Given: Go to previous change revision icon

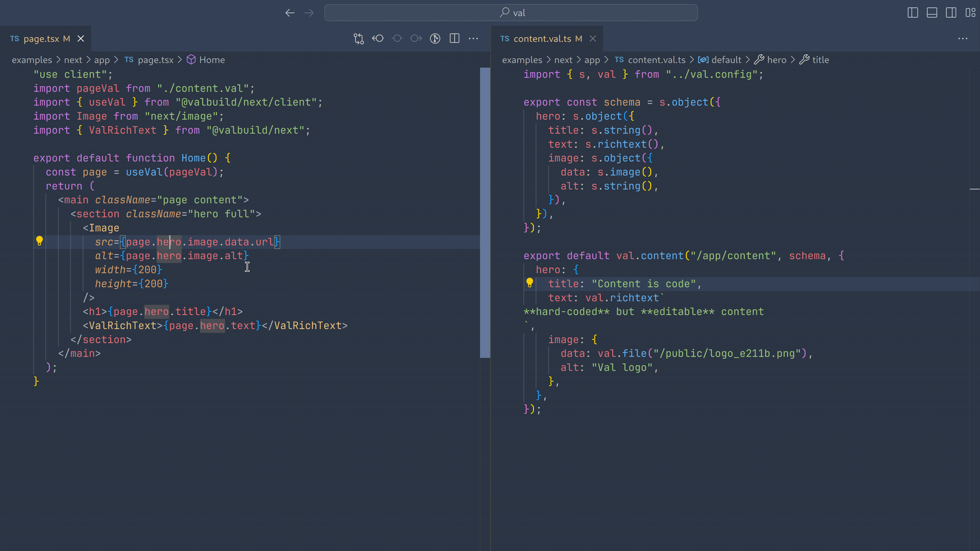Looking at the screenshot, I should [378, 39].
